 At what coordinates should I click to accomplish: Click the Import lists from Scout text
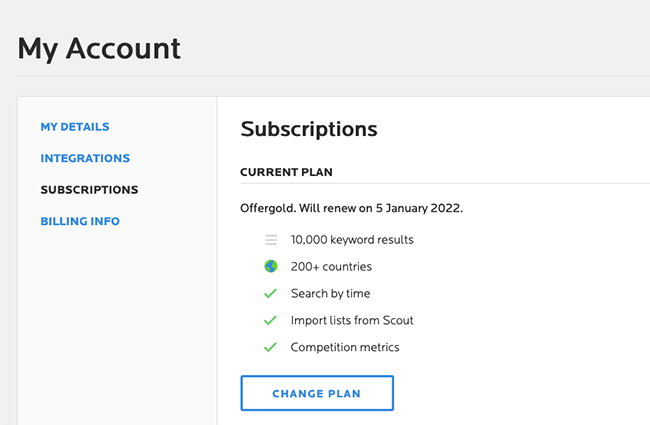pos(352,320)
